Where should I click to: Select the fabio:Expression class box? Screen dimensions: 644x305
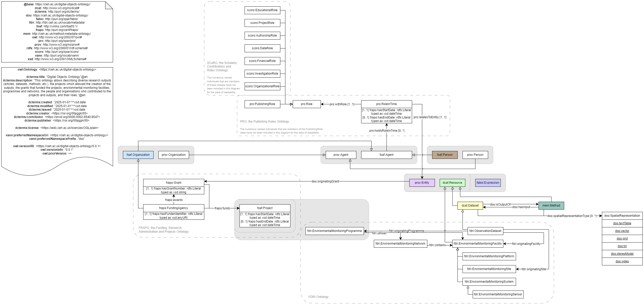[x=488, y=183]
